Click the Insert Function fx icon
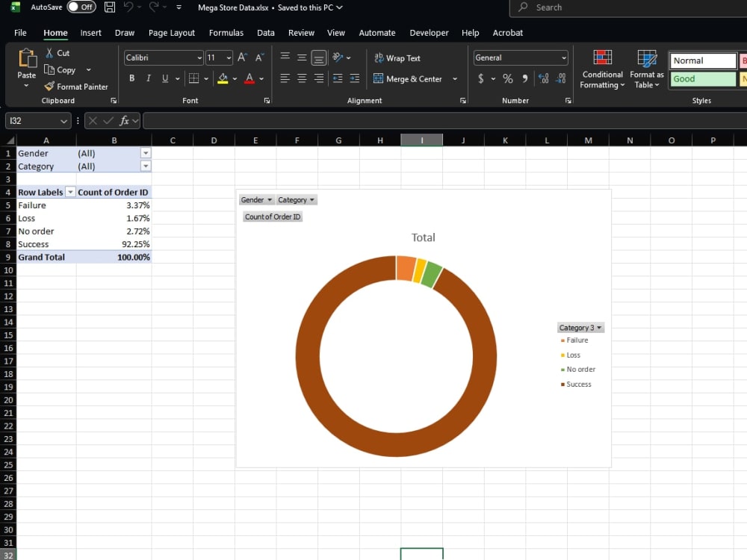 coord(124,121)
